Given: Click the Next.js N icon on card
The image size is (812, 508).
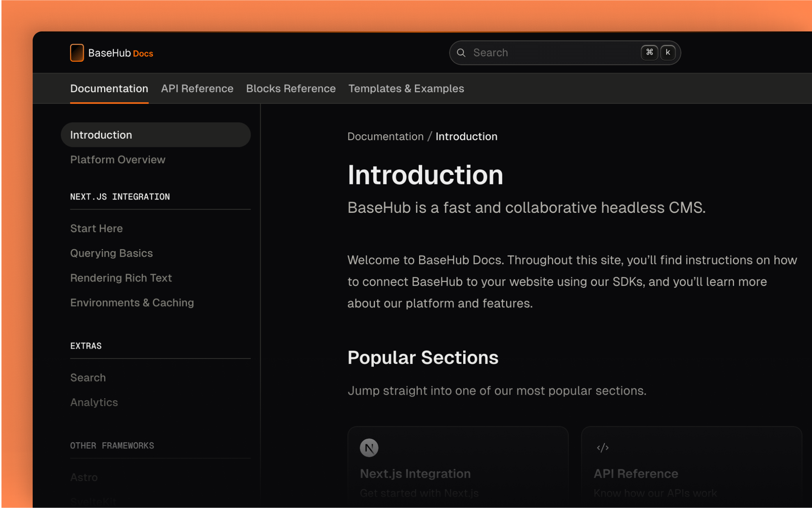Looking at the screenshot, I should pyautogui.click(x=369, y=447).
